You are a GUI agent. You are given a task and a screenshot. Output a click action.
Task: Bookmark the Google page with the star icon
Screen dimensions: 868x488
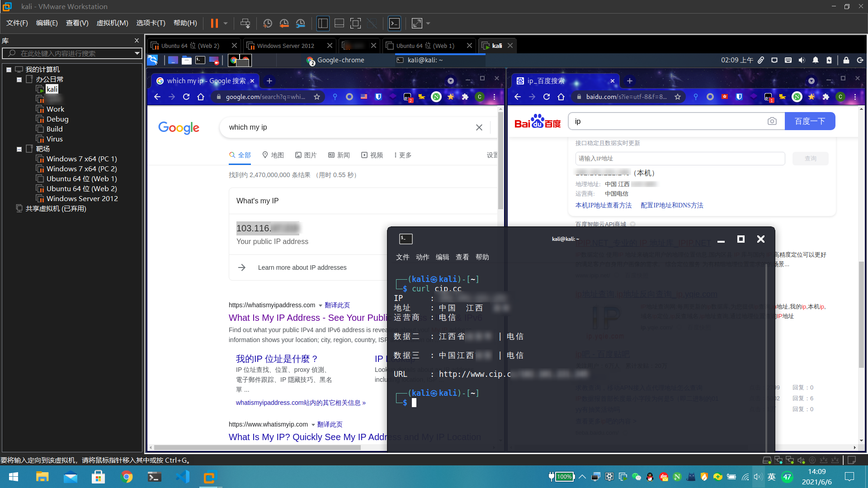(317, 97)
